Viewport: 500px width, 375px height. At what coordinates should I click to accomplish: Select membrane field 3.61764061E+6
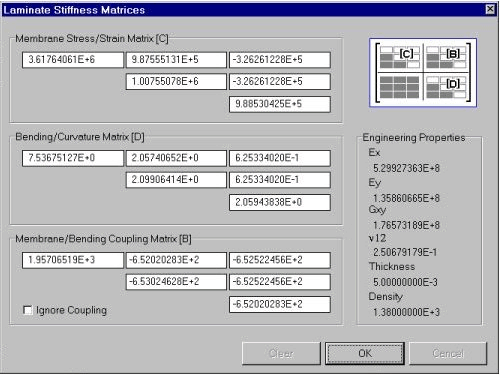pos(73,60)
